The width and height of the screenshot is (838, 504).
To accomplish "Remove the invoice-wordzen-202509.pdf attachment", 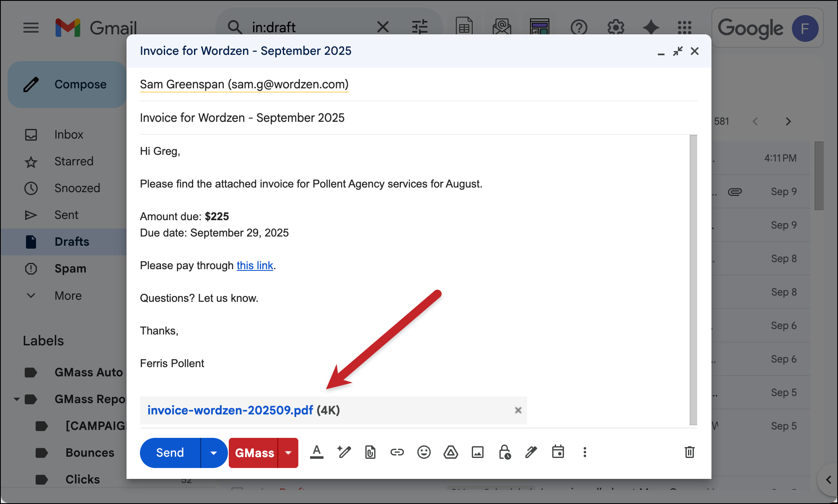I will pyautogui.click(x=518, y=410).
